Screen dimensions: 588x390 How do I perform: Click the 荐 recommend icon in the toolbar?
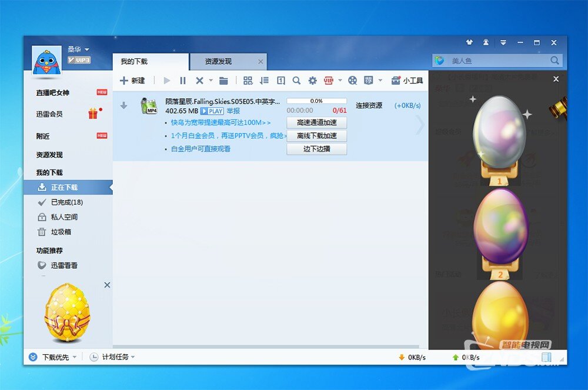pyautogui.click(x=369, y=81)
